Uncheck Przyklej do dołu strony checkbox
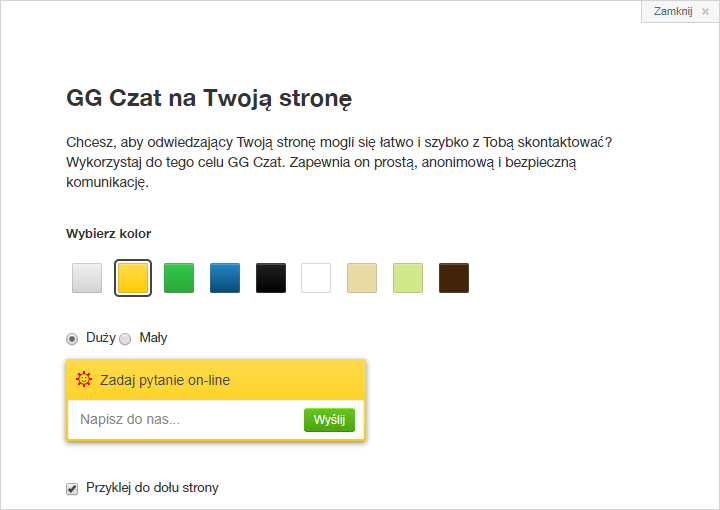Image resolution: width=720 pixels, height=510 pixels. point(72,489)
